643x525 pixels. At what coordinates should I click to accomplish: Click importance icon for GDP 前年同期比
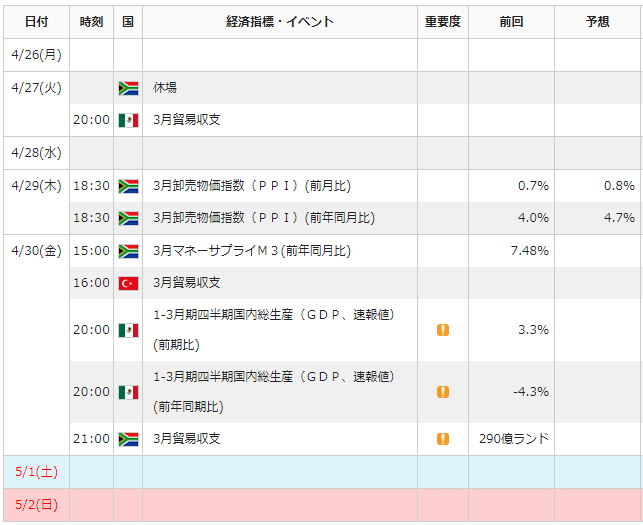(443, 392)
